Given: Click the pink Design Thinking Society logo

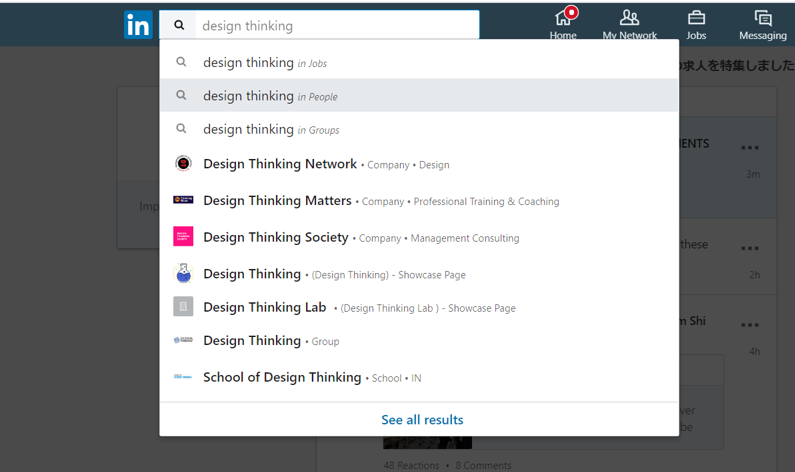Looking at the screenshot, I should coord(183,236).
